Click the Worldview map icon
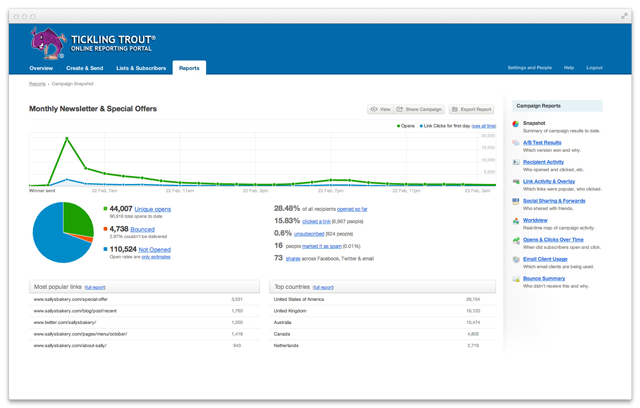The image size is (640, 408). tap(516, 221)
